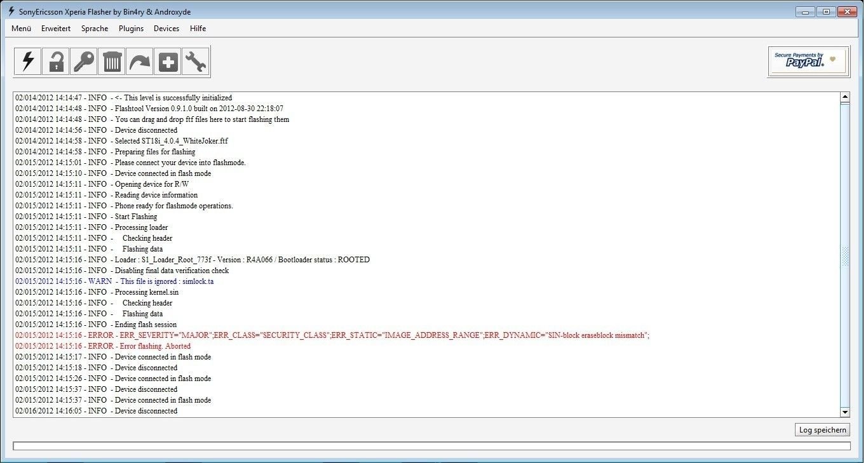Click the empty progress bar at bottom
This screenshot has width=868, height=463.
tap(431, 446)
